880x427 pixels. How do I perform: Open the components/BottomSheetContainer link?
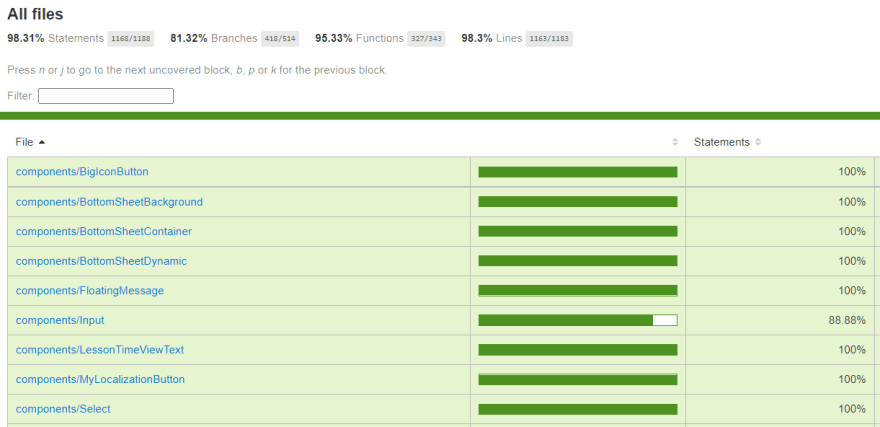104,232
